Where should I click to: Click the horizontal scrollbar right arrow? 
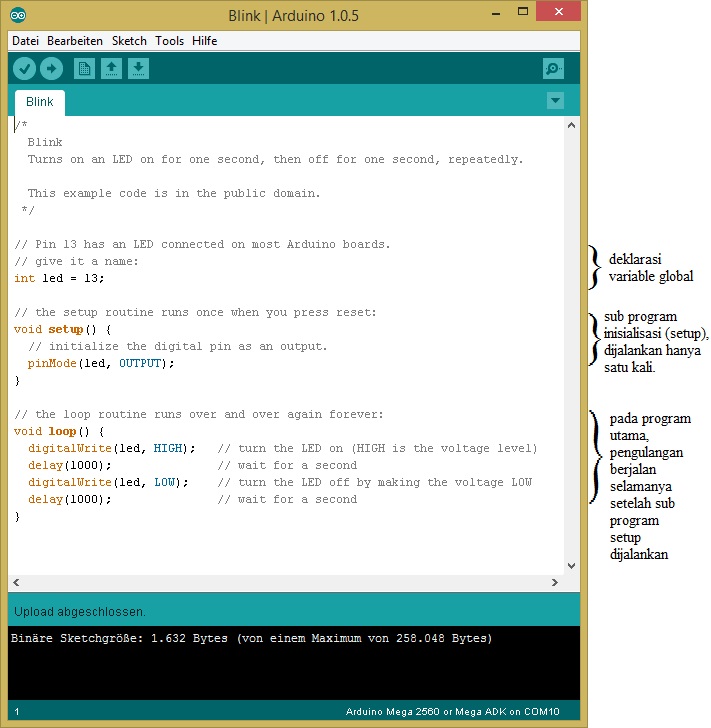click(555, 582)
